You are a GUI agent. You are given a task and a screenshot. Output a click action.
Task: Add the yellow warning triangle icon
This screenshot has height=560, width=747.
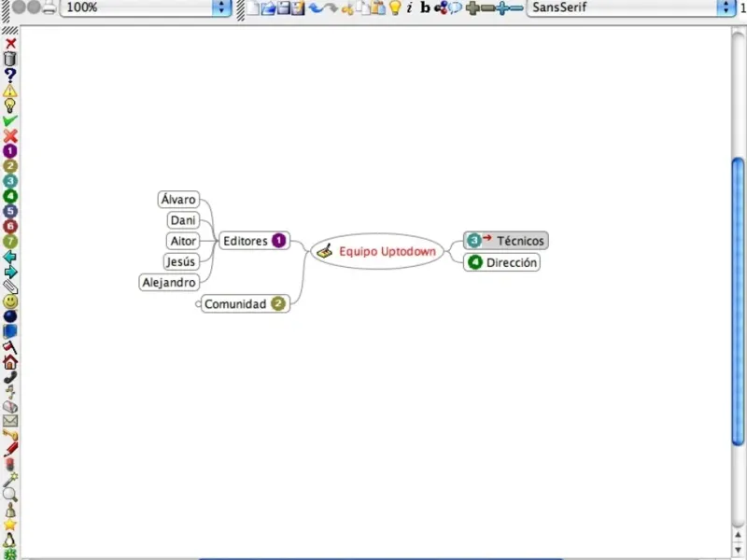(10, 91)
